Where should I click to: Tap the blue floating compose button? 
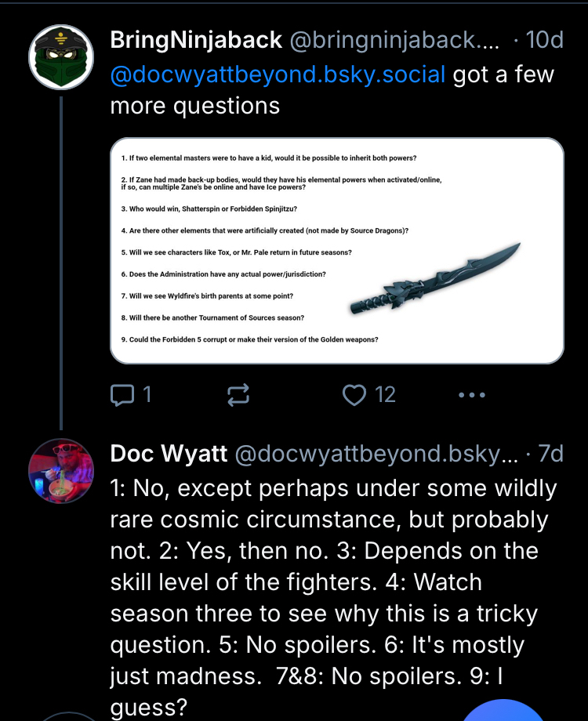click(x=502, y=709)
